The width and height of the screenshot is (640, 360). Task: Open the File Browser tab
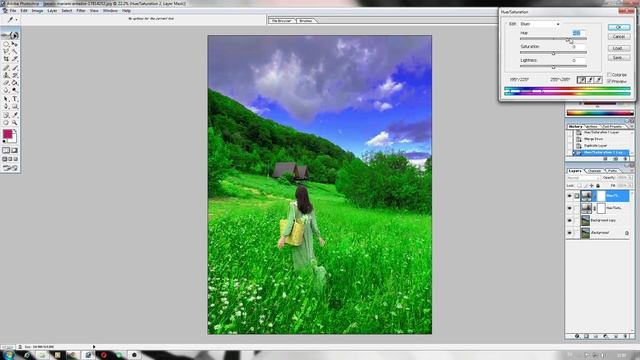coord(281,20)
